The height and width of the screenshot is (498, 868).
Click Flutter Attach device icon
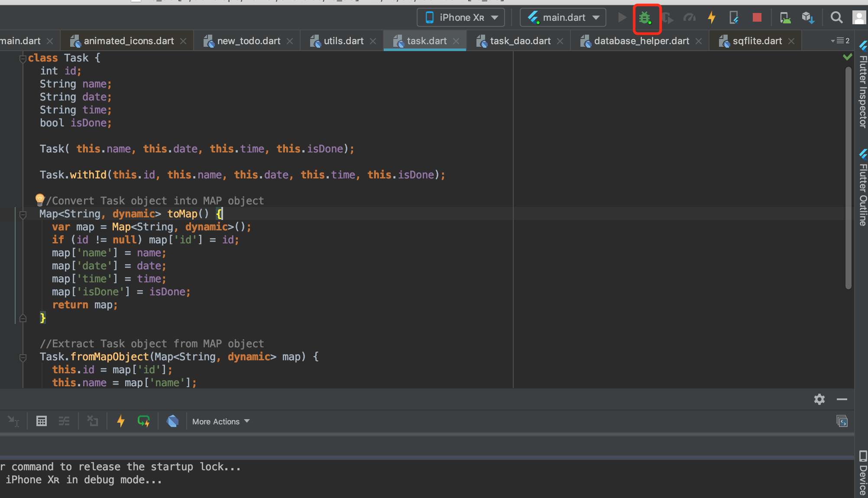pos(734,18)
